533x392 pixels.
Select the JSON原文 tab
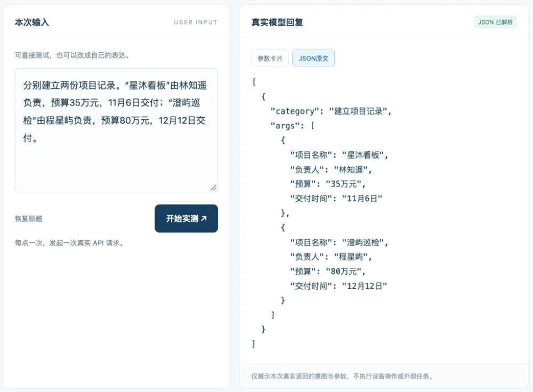pyautogui.click(x=313, y=59)
